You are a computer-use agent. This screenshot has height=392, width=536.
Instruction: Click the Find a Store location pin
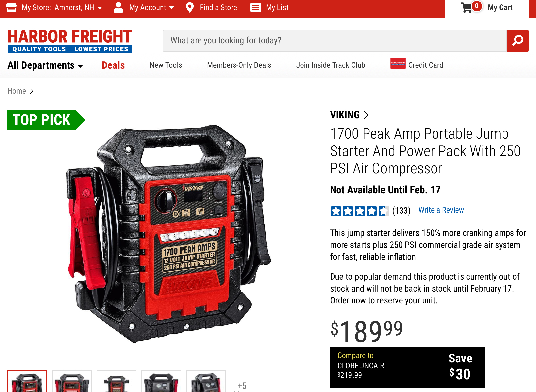pyautogui.click(x=190, y=7)
